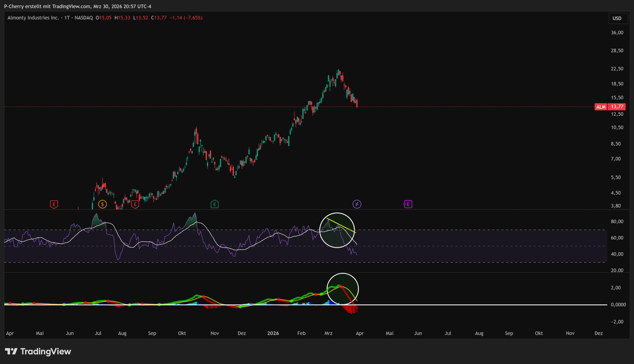Click the purple lightning bolt event icon
634x364 pixels.
357,204
